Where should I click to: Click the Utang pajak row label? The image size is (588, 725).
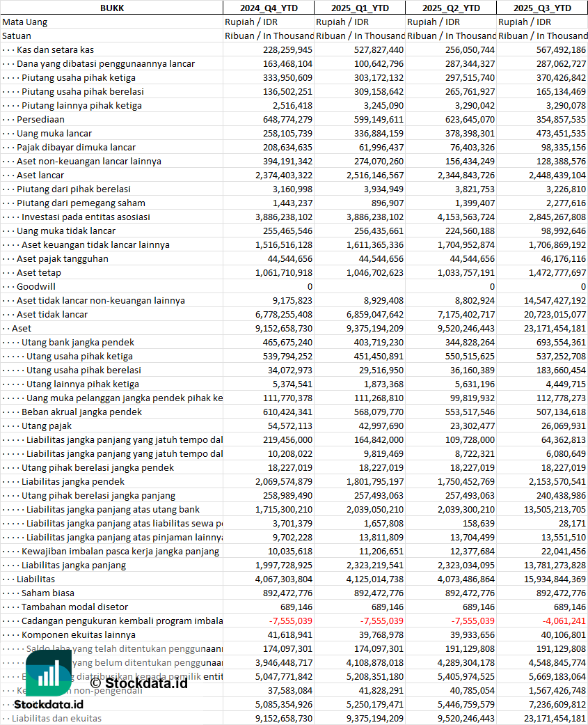pos(47,426)
